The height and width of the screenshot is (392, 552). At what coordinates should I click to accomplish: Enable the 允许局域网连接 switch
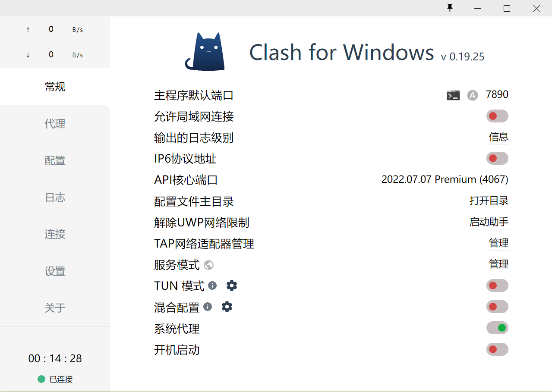(x=497, y=116)
